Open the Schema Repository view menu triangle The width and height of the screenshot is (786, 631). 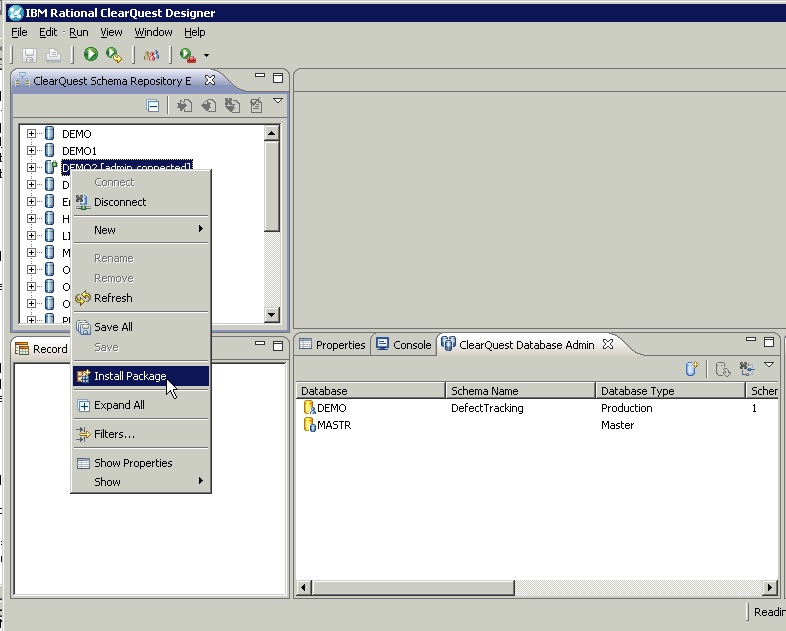point(278,101)
